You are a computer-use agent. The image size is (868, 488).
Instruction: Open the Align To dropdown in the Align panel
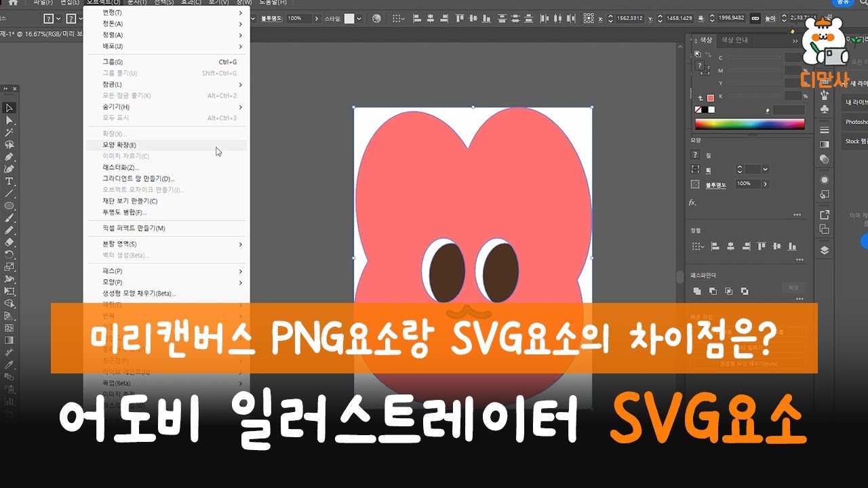[x=698, y=245]
